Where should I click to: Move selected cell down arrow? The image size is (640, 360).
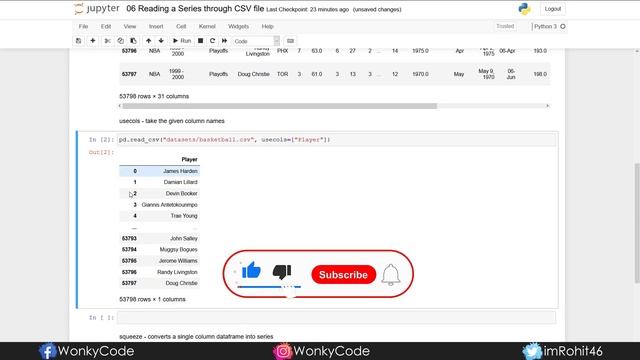click(x=161, y=41)
